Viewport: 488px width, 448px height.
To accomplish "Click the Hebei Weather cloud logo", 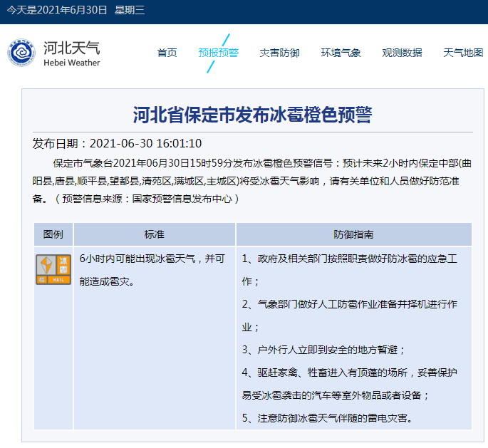I will 21,52.
